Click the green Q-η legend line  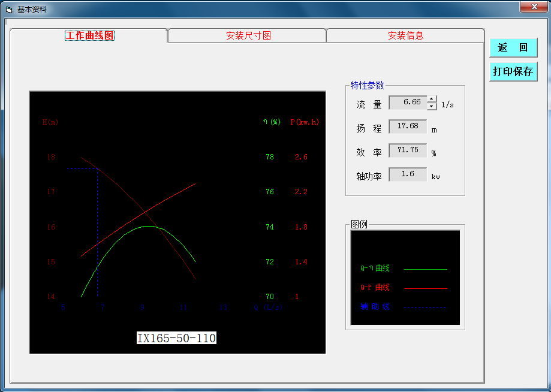coord(426,269)
